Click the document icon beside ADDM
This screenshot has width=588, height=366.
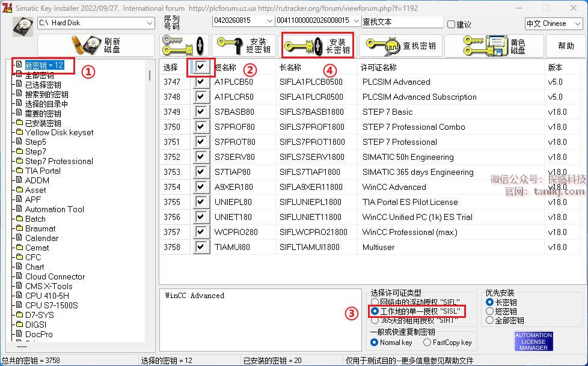coord(19,180)
